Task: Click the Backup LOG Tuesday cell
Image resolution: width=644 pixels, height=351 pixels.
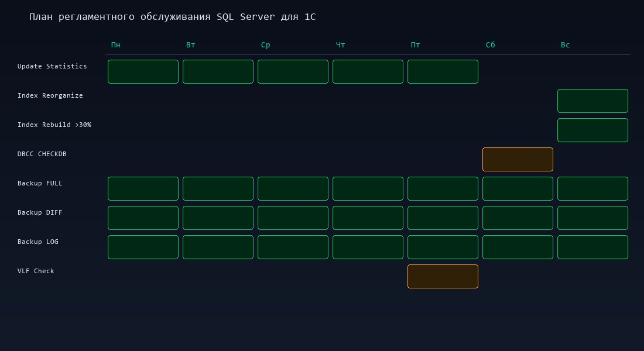Action: click(x=218, y=247)
